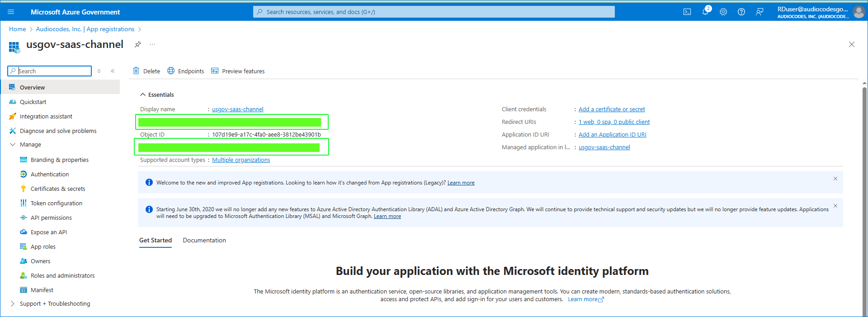This screenshot has height=317, width=868.
Task: Click the App roles icon
Action: click(x=24, y=246)
